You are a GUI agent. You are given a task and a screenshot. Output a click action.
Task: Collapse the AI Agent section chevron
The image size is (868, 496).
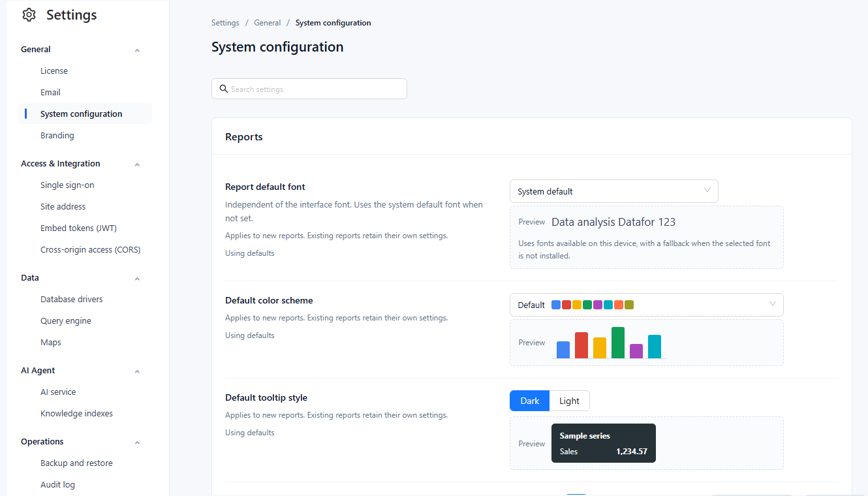tap(137, 371)
